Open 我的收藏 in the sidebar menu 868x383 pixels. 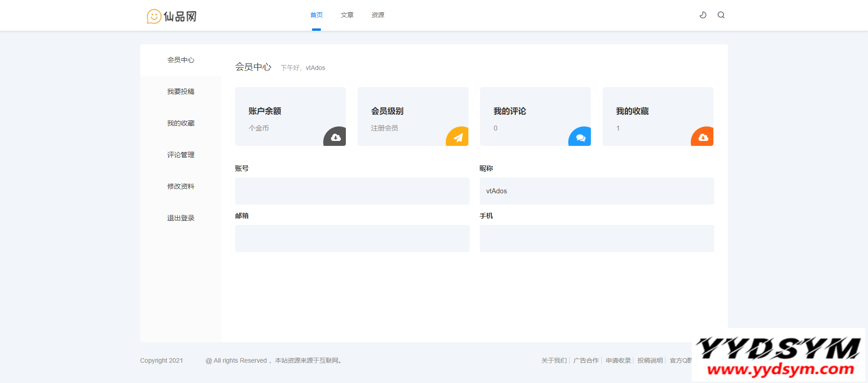[x=181, y=123]
